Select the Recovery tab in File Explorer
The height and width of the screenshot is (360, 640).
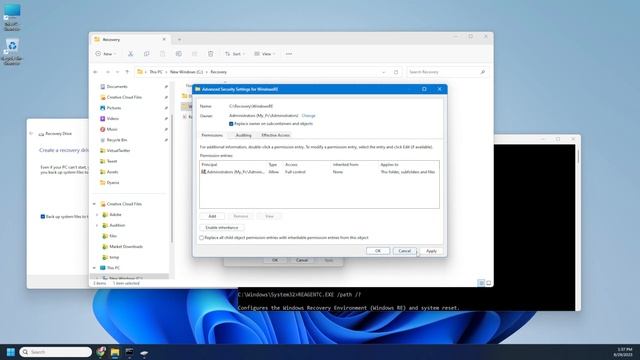tap(130, 40)
